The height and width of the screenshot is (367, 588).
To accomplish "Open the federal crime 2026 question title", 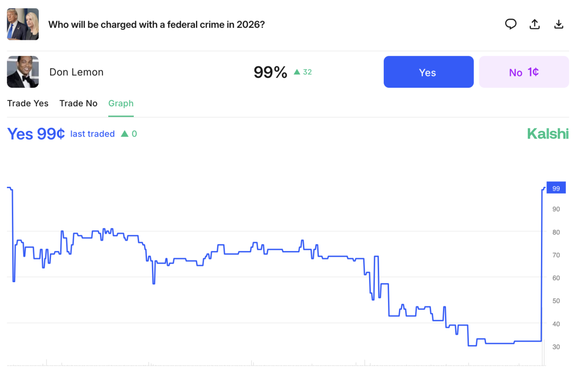I will click(156, 24).
